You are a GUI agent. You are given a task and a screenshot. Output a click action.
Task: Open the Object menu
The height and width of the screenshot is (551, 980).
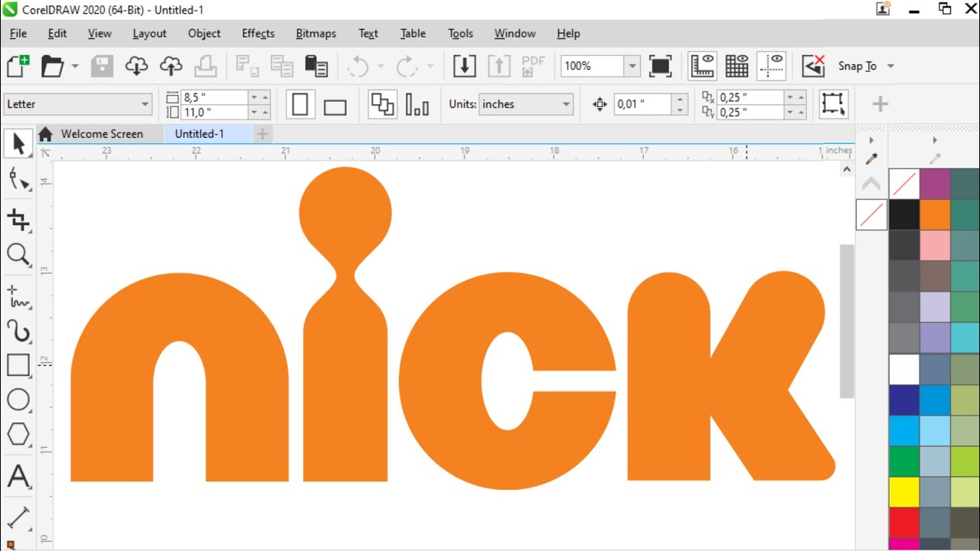coord(204,34)
